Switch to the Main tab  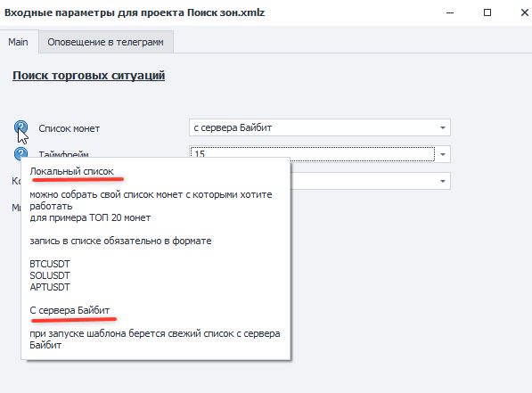pyautogui.click(x=19, y=42)
